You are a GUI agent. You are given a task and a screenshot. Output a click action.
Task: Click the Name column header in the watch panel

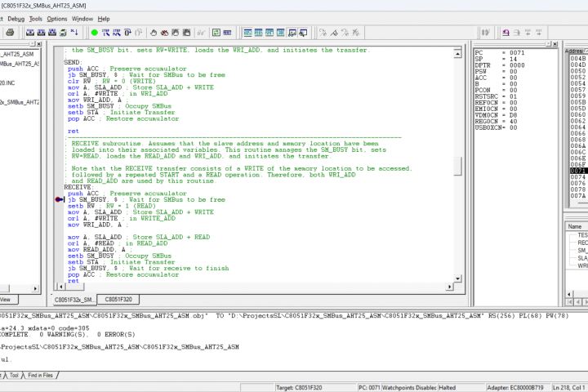coord(577,226)
